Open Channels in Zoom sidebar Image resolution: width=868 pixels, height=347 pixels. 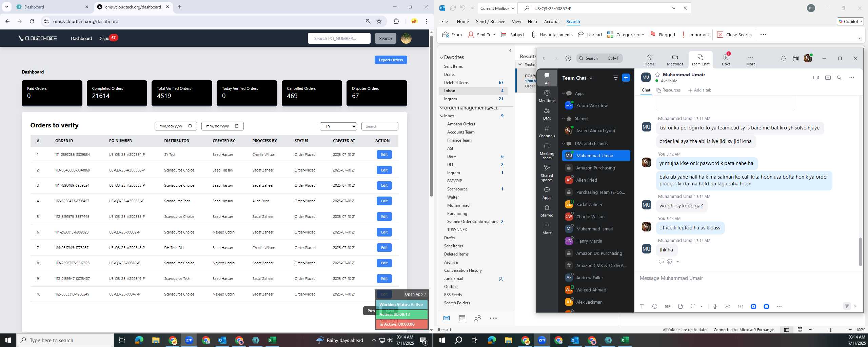tap(547, 131)
